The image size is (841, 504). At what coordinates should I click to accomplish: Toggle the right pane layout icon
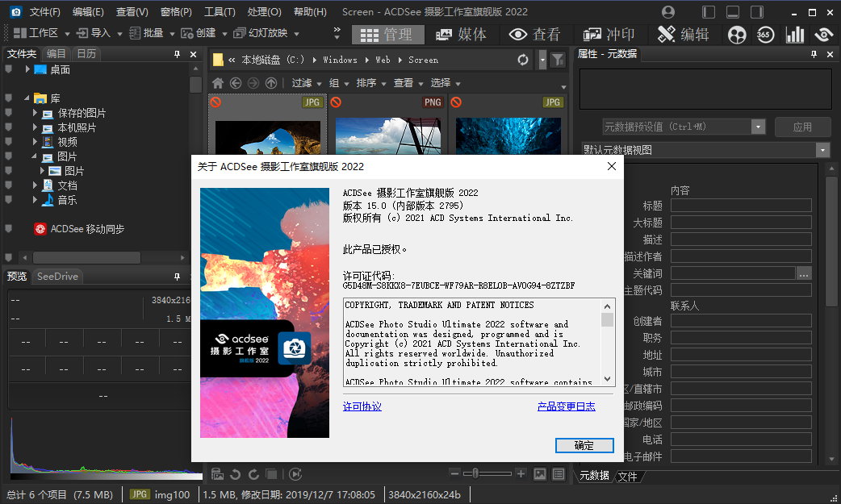pyautogui.click(x=757, y=12)
